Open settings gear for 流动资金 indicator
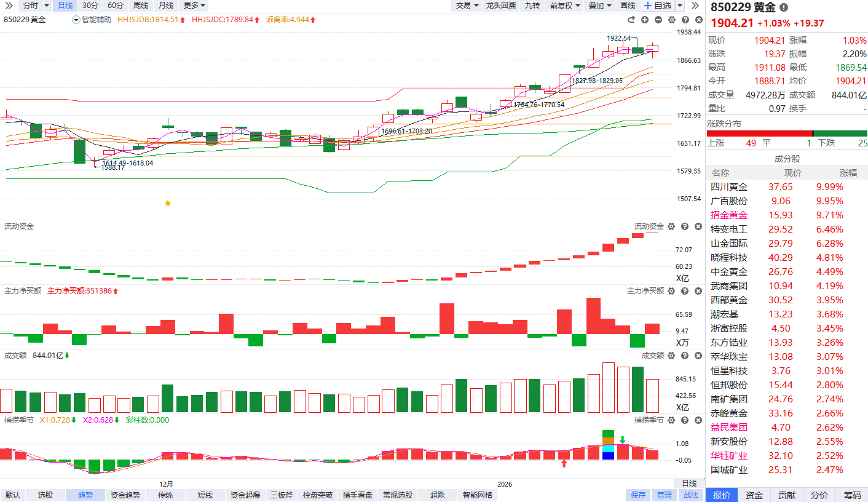 click(671, 227)
